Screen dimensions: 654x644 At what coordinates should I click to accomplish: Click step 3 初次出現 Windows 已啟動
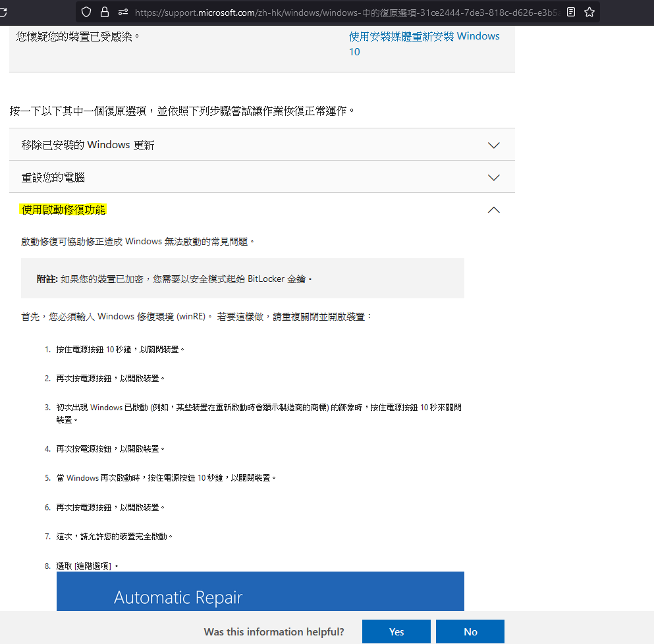(259, 414)
